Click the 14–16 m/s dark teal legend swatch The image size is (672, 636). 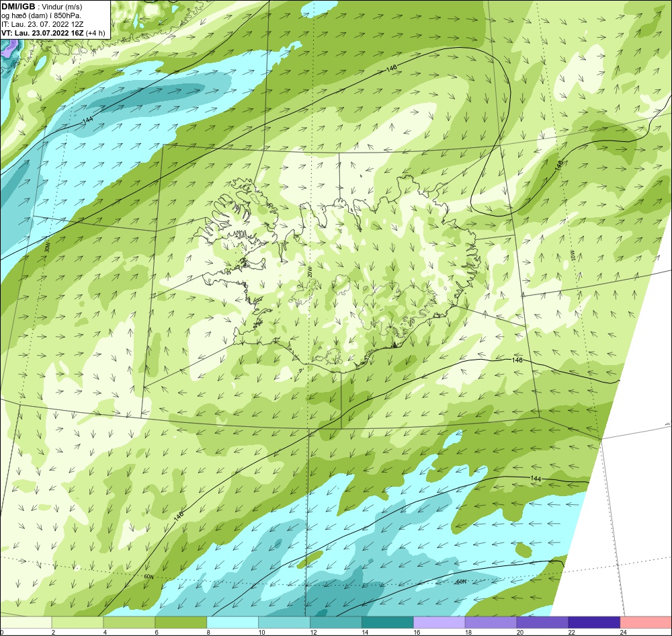point(388,623)
